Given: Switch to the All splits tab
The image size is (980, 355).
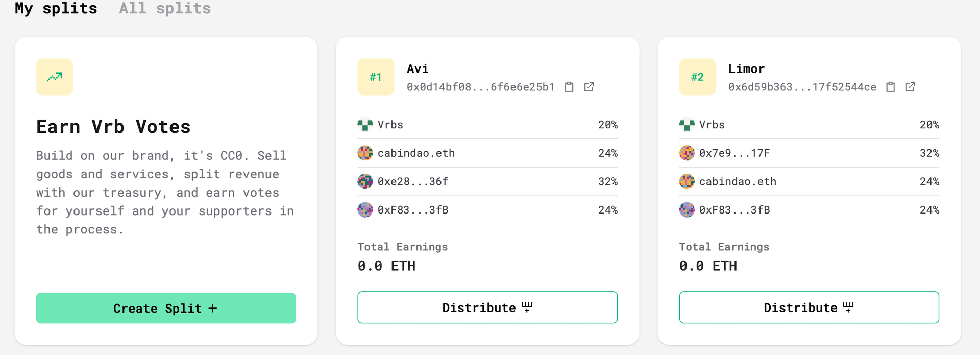Looking at the screenshot, I should click(165, 8).
